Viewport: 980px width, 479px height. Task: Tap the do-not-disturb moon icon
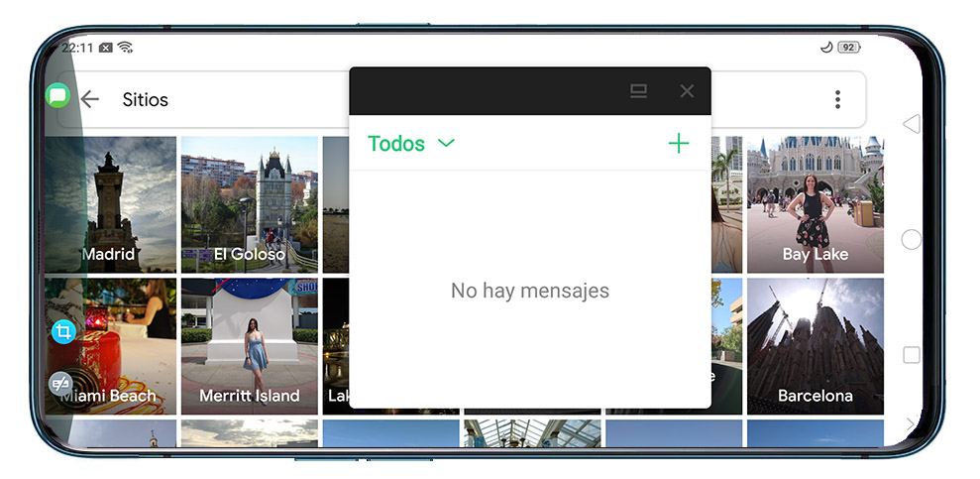(x=826, y=48)
